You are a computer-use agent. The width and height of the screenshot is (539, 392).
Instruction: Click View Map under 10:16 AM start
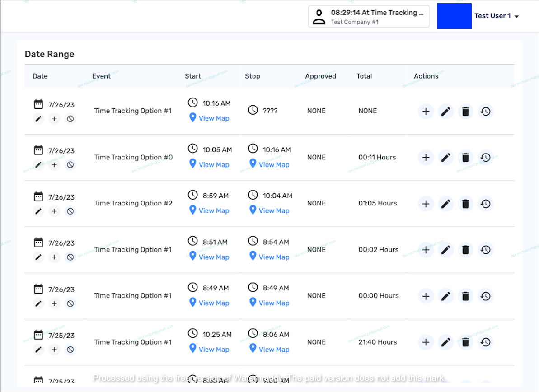213,118
